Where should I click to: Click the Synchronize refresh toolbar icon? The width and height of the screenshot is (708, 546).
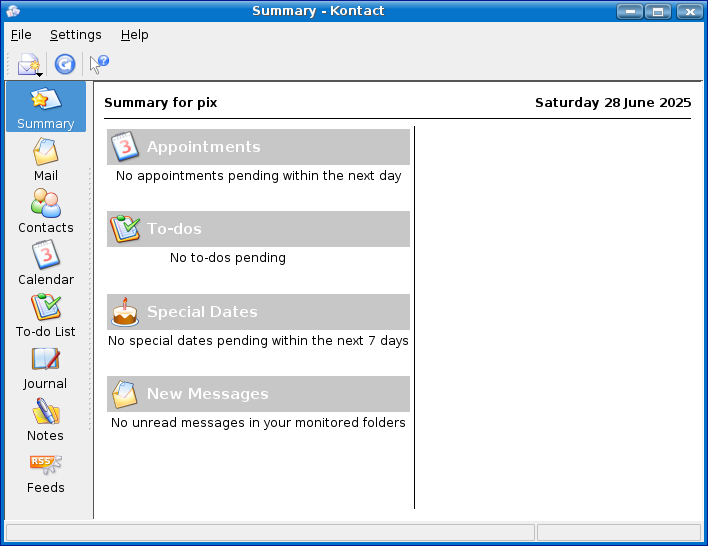click(x=65, y=64)
